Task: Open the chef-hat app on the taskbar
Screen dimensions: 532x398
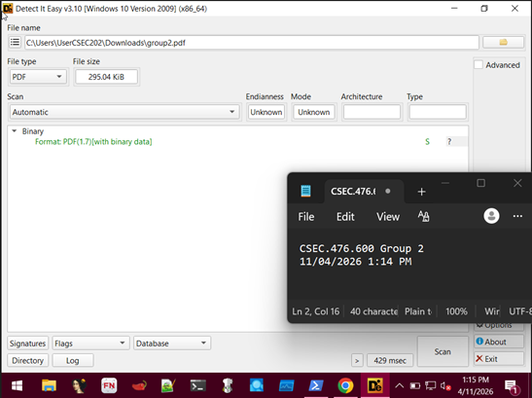Action: [x=228, y=386]
